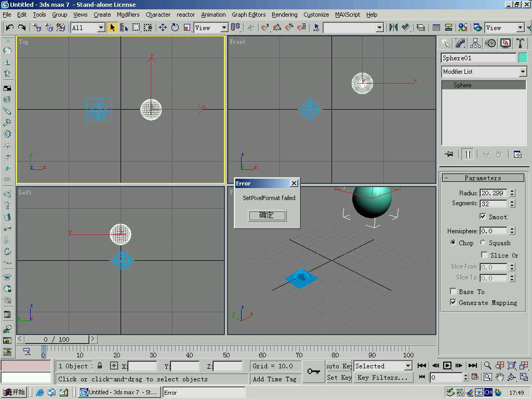
Task: Toggle the Generate Mapping checkbox
Action: click(x=453, y=302)
